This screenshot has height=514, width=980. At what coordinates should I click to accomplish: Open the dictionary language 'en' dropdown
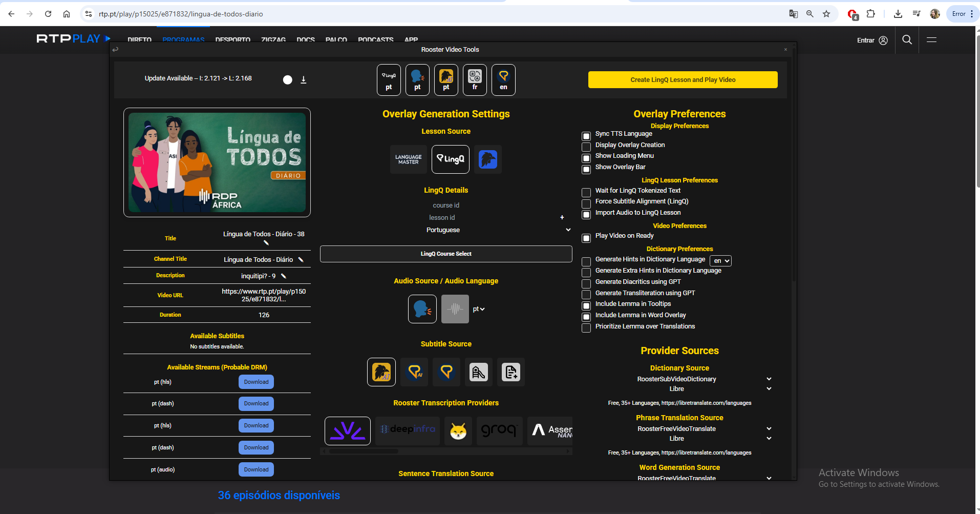coord(721,261)
